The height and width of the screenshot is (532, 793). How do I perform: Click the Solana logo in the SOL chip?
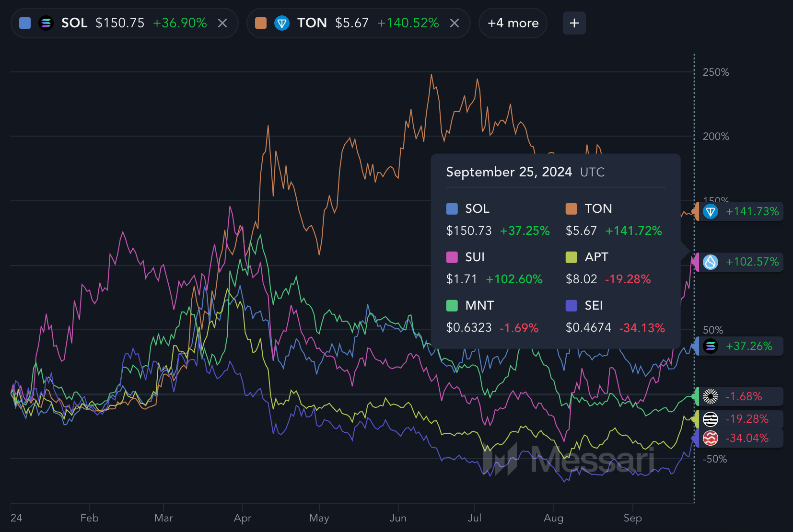pos(46,23)
